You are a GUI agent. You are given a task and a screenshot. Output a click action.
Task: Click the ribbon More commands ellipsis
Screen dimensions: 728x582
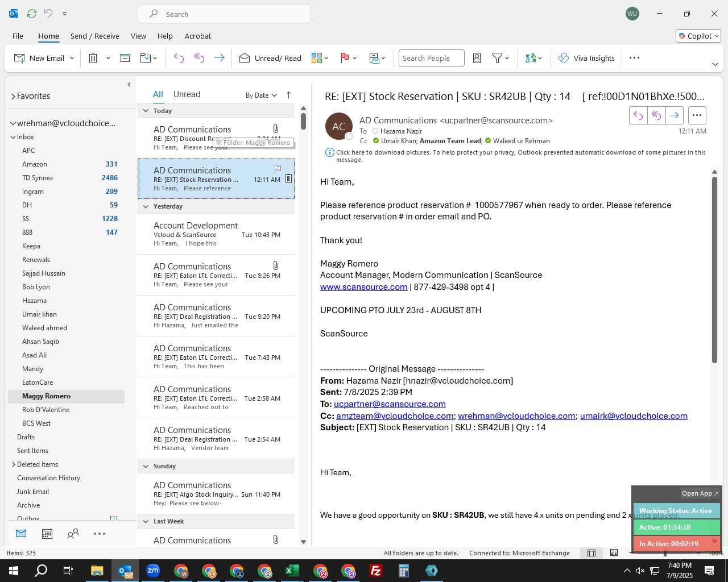[x=635, y=58]
